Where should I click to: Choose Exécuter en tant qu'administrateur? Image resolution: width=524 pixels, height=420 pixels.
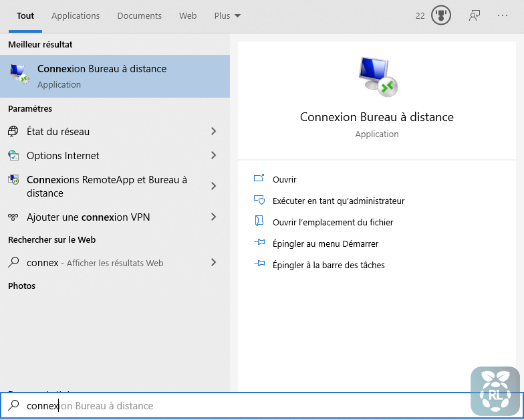tap(338, 201)
